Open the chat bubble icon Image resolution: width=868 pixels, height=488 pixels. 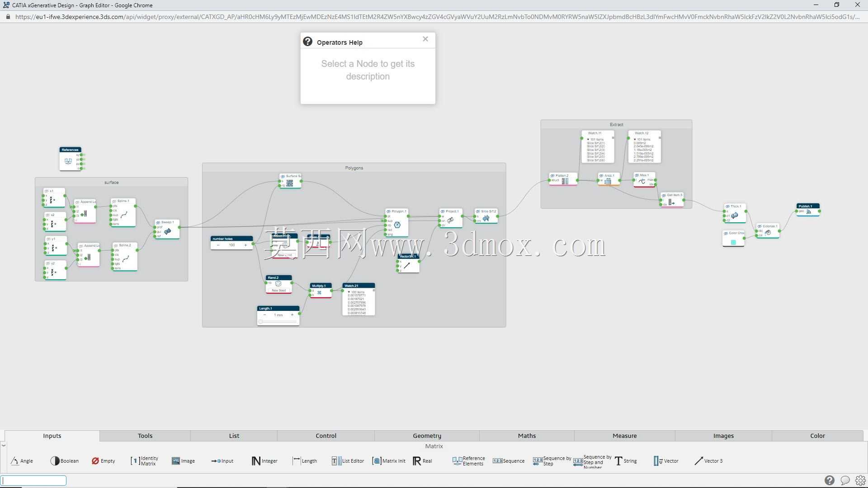click(845, 480)
